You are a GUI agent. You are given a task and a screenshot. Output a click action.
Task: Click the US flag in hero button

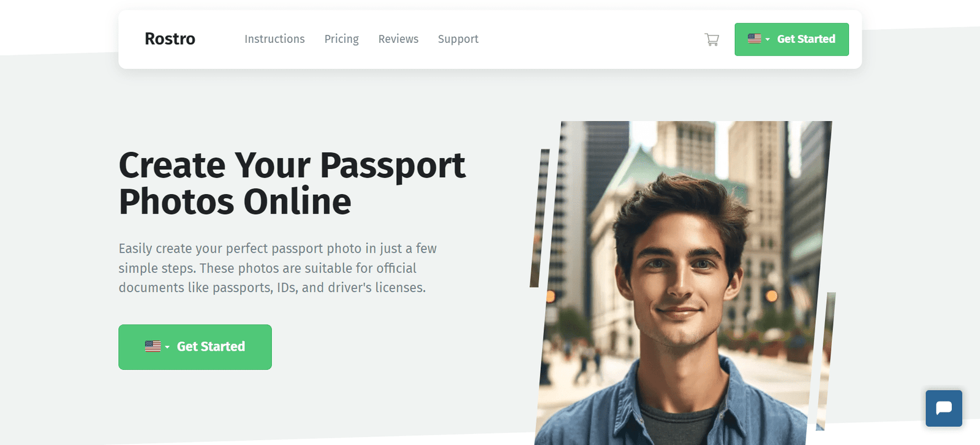tap(153, 346)
